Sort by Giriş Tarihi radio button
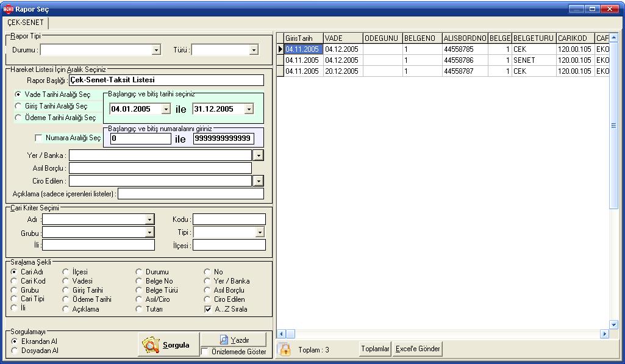Viewport: 625px width, 364px height. tap(66, 290)
